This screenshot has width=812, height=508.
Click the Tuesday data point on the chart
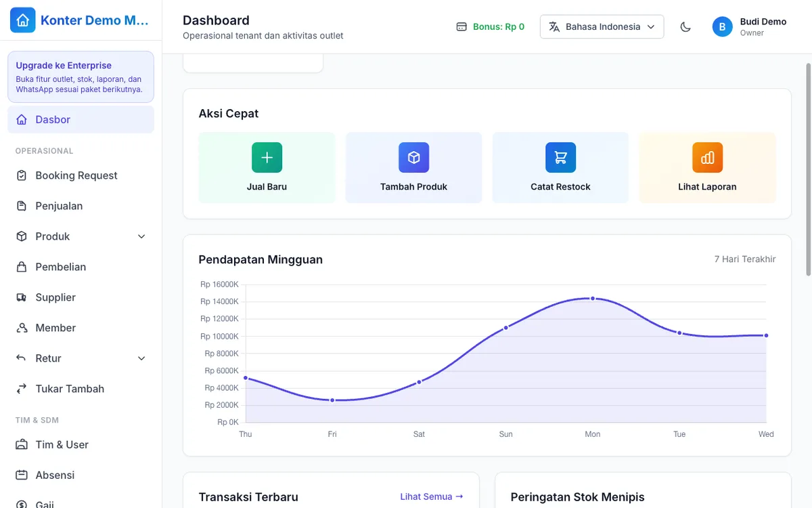click(679, 333)
